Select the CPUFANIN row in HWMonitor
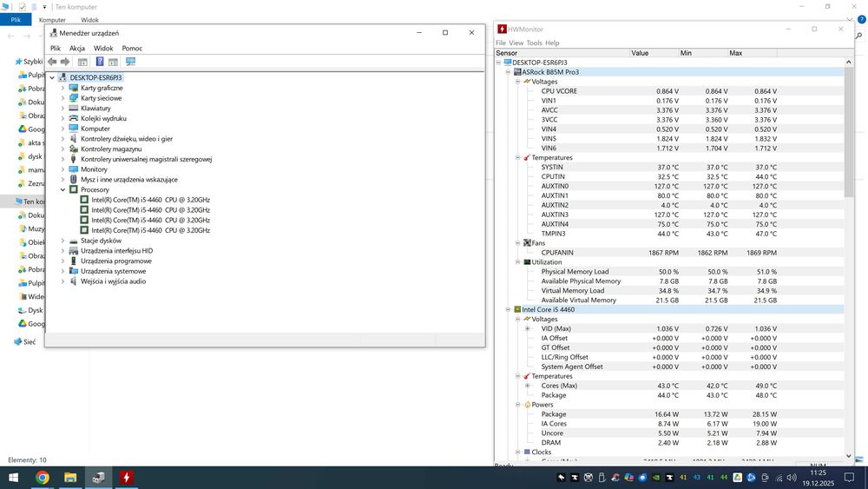868x489 pixels. coord(669,253)
